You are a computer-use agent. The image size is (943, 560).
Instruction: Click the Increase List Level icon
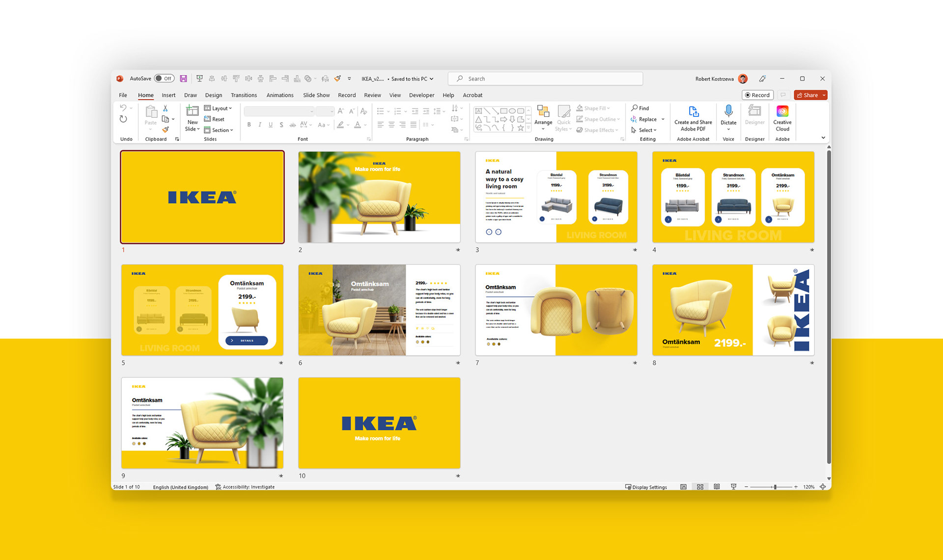click(426, 111)
